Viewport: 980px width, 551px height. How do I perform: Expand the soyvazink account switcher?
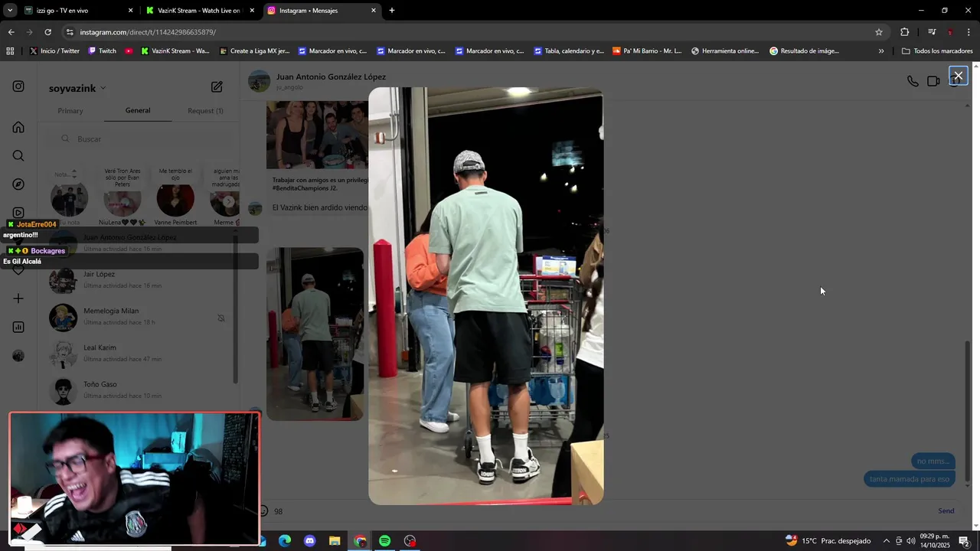point(77,88)
